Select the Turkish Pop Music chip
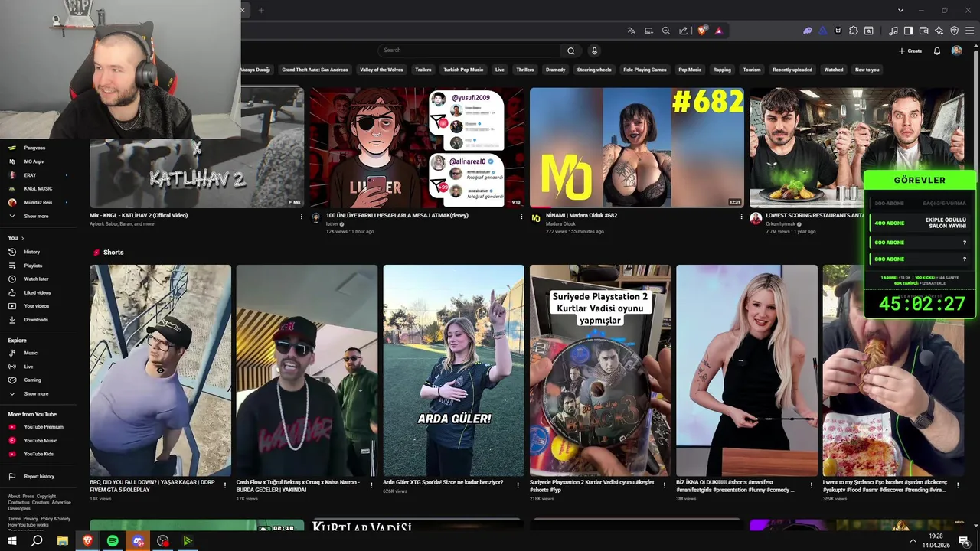 coord(463,70)
